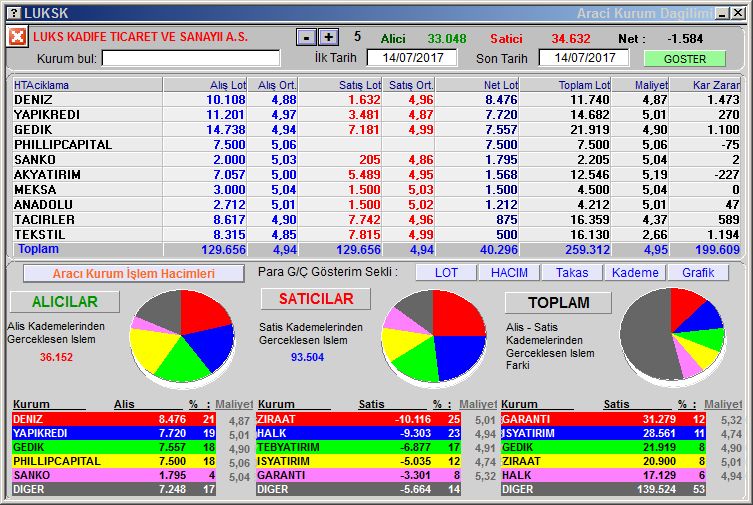This screenshot has width=753, height=505.
Task: Select blue ISYATIRIM row in total legend
Action: pos(603,433)
